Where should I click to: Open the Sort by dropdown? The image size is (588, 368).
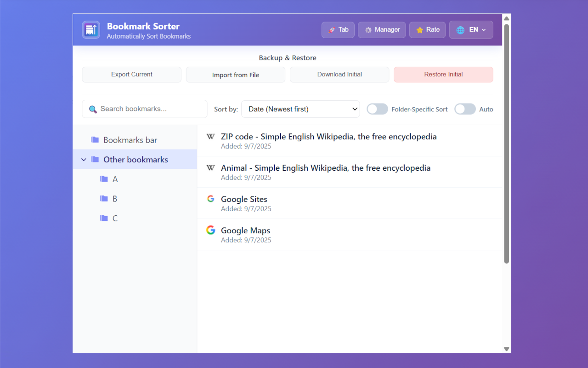coord(300,109)
